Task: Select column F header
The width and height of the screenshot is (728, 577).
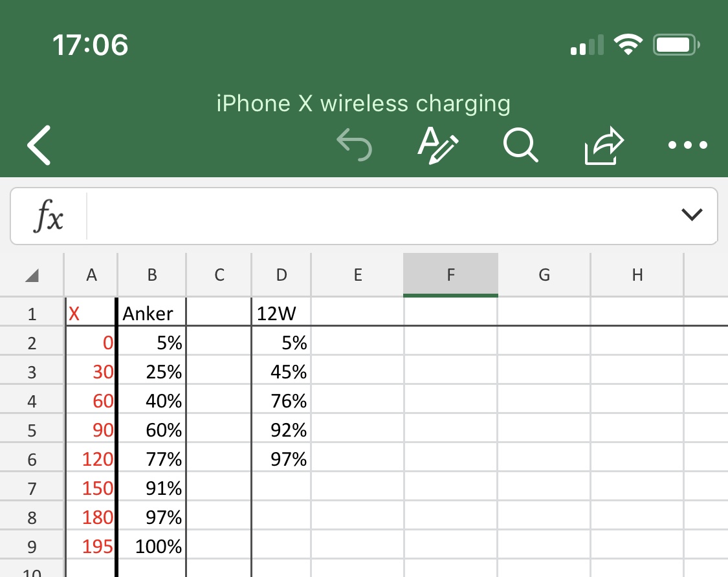Action: (x=450, y=275)
